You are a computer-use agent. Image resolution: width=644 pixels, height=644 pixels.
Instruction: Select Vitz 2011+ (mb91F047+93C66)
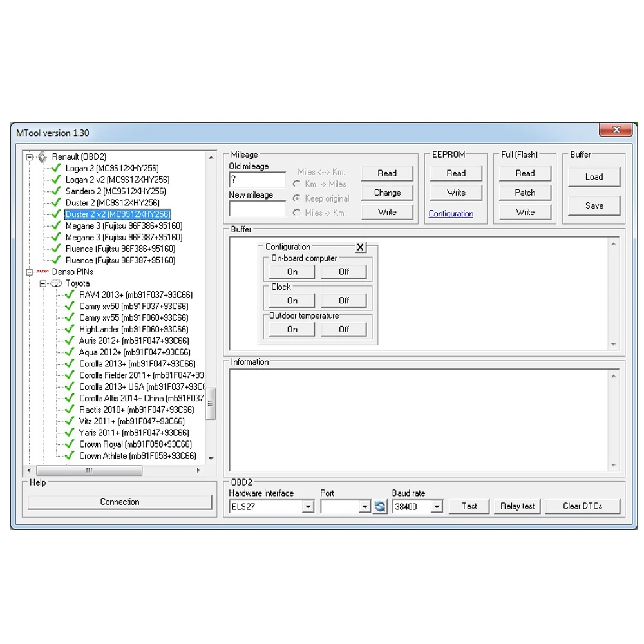pyautogui.click(x=132, y=421)
